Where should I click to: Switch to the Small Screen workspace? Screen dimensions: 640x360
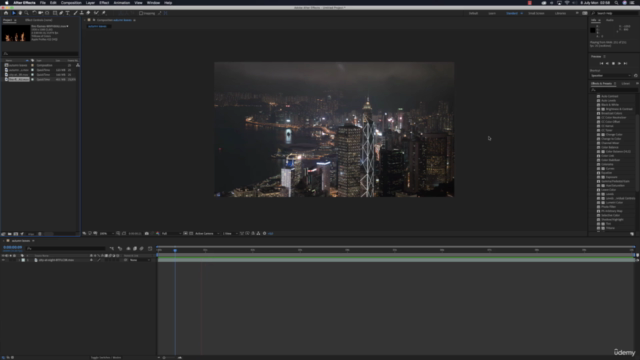(x=536, y=13)
